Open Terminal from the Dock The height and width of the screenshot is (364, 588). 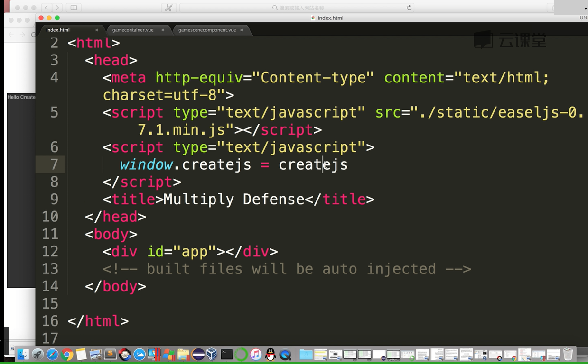coord(226,354)
